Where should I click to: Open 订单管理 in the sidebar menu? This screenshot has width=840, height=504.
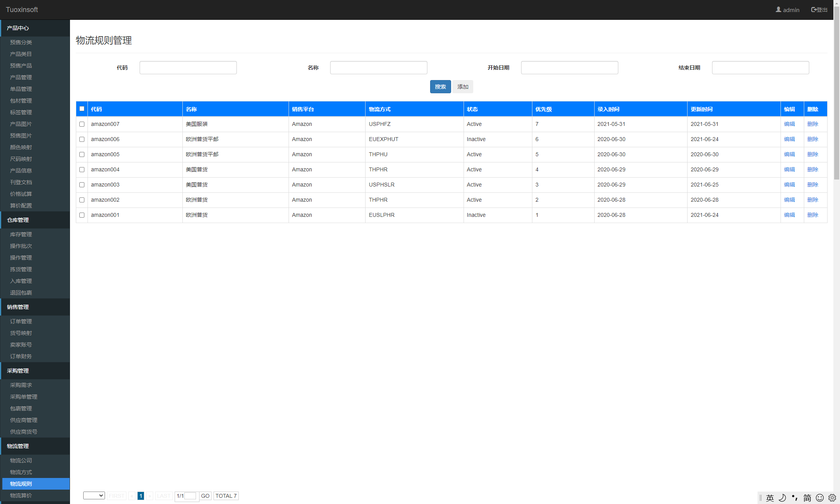tap(21, 321)
